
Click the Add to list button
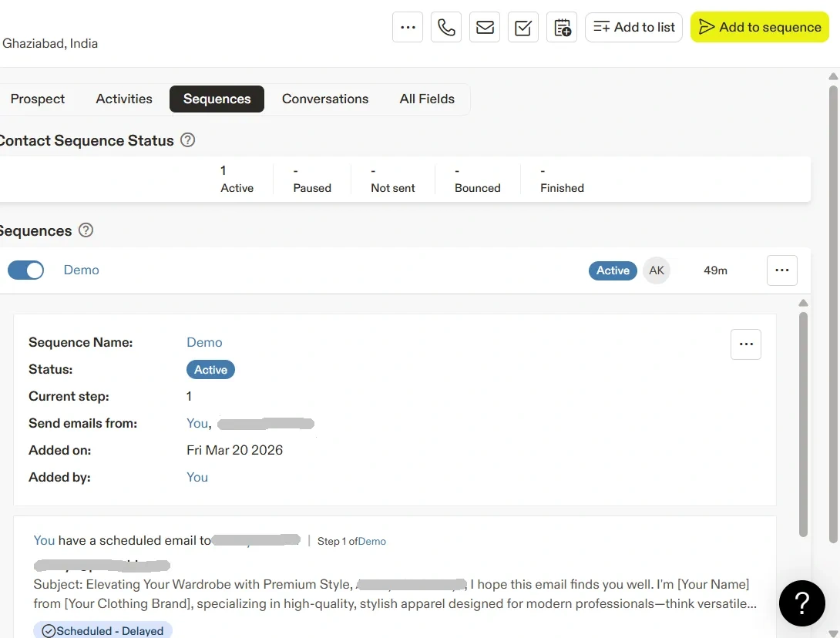[x=633, y=27]
